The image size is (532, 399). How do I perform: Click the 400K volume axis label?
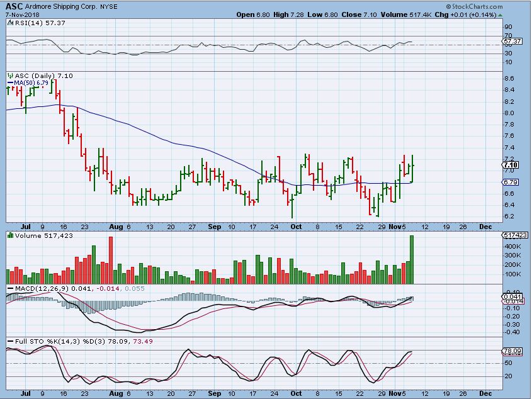tap(512, 247)
